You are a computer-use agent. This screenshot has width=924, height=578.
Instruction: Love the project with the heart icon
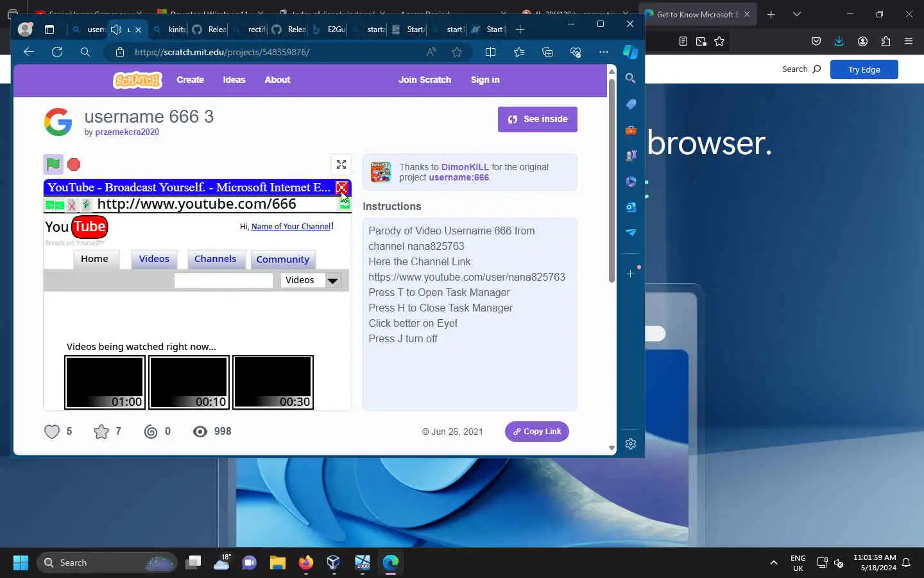coord(52,432)
